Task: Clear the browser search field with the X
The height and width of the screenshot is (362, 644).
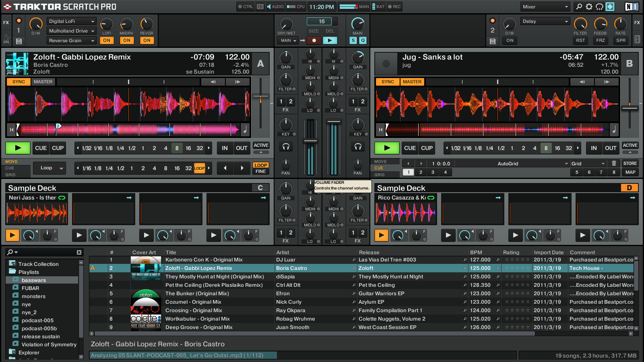Action: click(x=79, y=252)
